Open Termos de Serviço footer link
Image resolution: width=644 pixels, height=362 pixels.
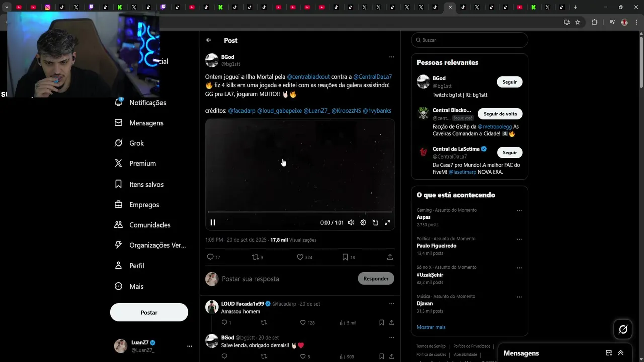[x=431, y=346]
